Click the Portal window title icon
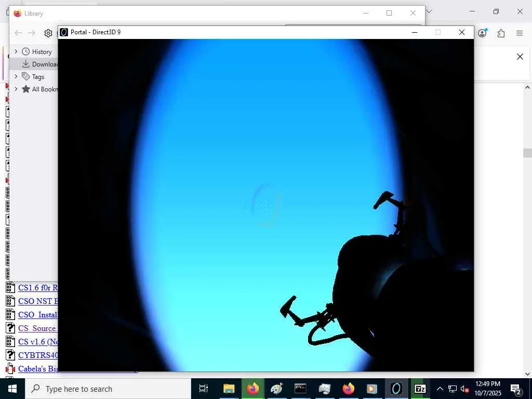 [64, 32]
